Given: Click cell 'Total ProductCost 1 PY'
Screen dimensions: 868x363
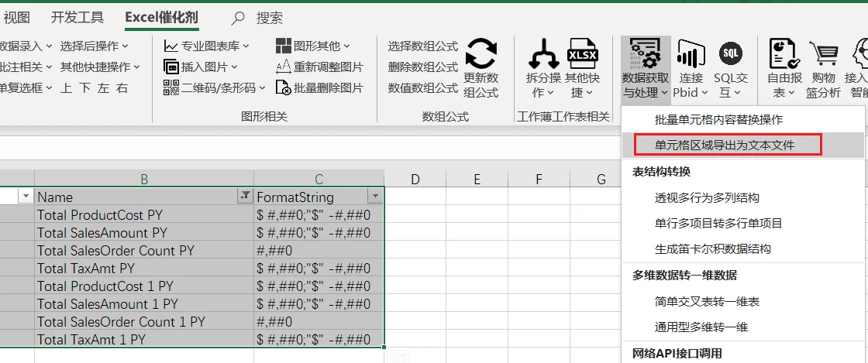Looking at the screenshot, I should click(144, 286).
